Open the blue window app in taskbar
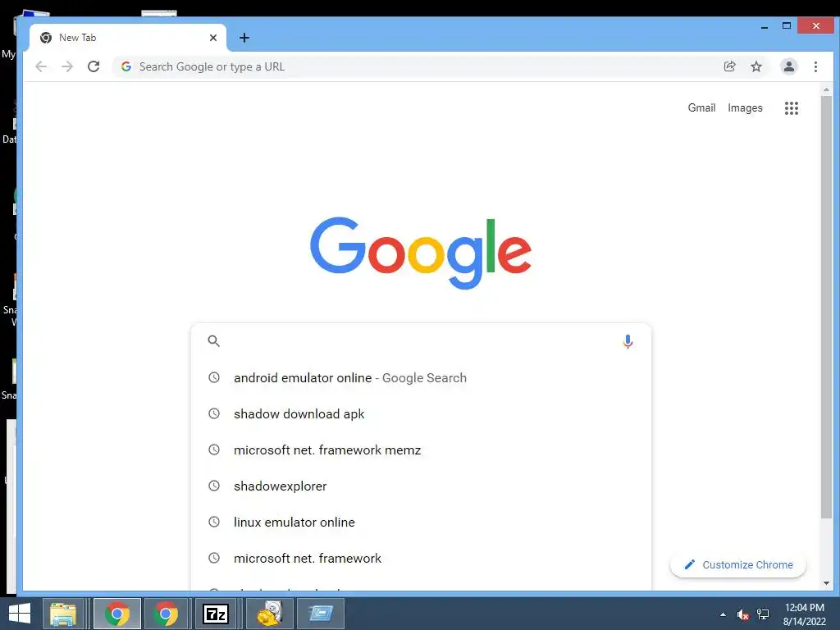Image resolution: width=840 pixels, height=630 pixels. tap(321, 614)
